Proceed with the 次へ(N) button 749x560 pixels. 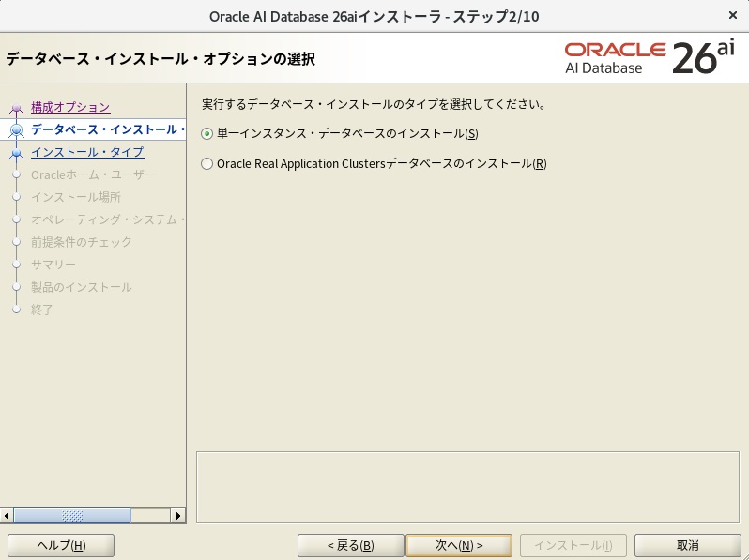tap(459, 545)
